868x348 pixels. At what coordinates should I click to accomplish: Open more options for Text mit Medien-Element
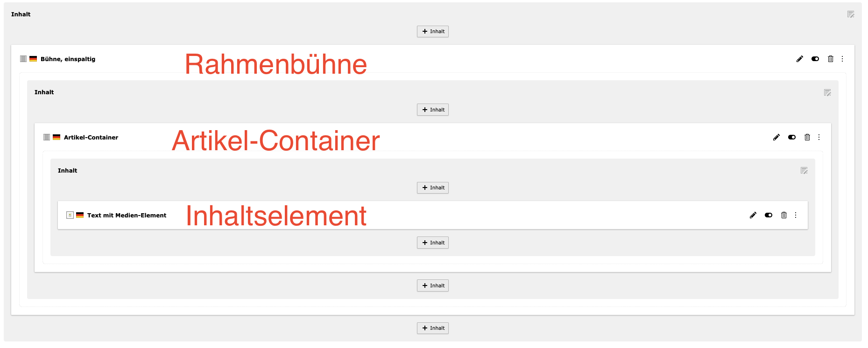[x=796, y=215]
